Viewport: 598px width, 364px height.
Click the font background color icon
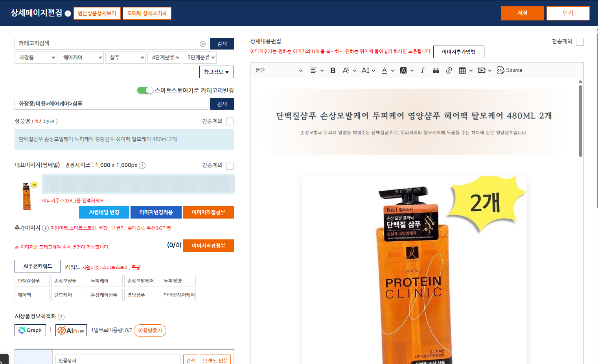[403, 70]
